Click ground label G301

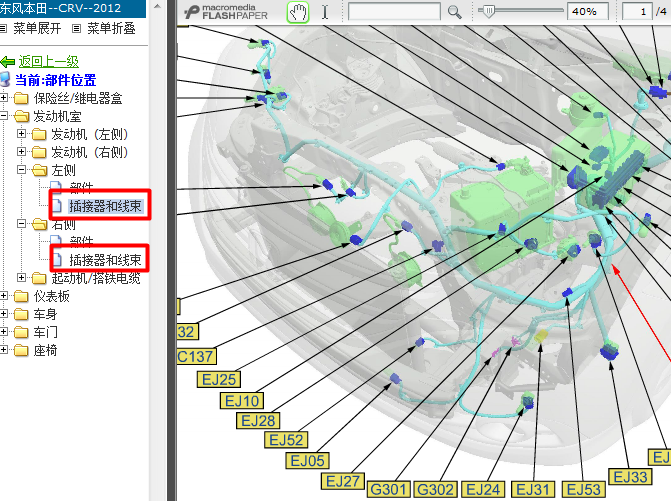click(389, 489)
